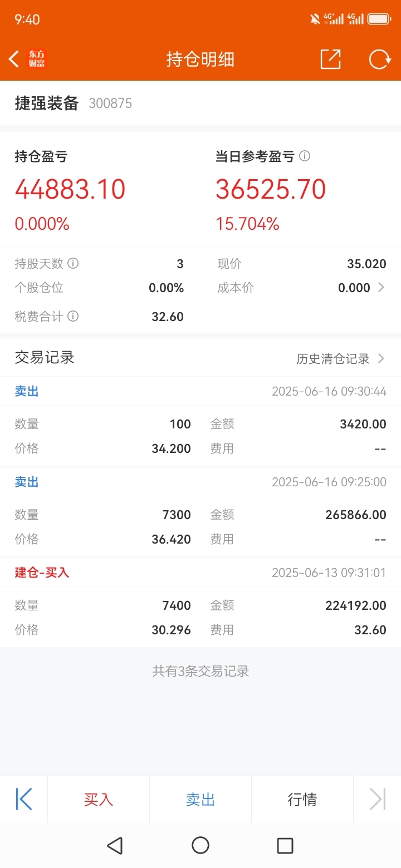Image resolution: width=401 pixels, height=868 pixels.
Task: Open the share/export icon in header
Action: [x=330, y=59]
